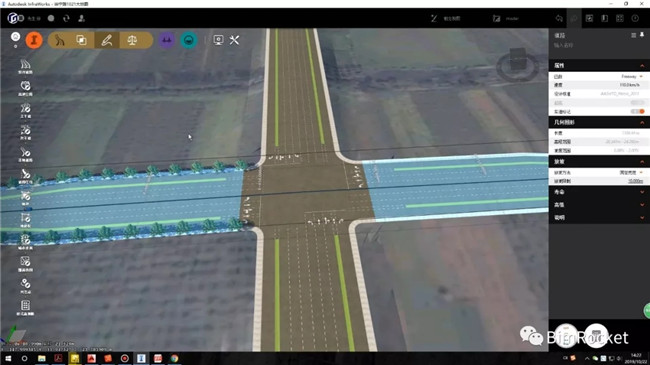
Task: Select the curved lanes road icon atop left toolbar
Action: [25, 65]
